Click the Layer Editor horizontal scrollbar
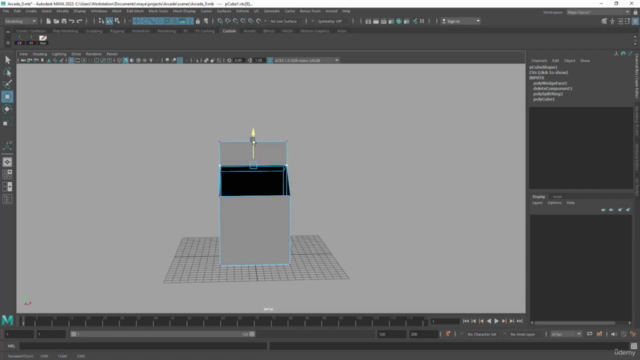 575,323
